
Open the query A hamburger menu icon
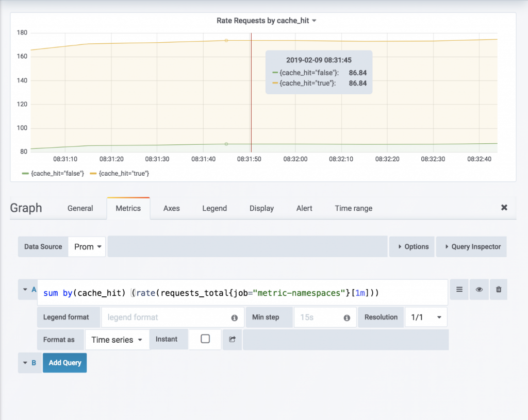pos(459,290)
